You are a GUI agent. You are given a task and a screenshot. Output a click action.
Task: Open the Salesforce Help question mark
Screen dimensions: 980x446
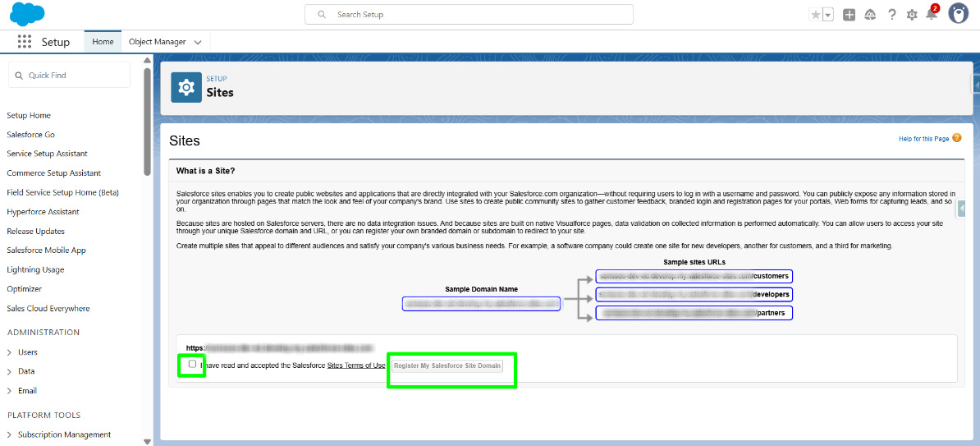pyautogui.click(x=892, y=15)
